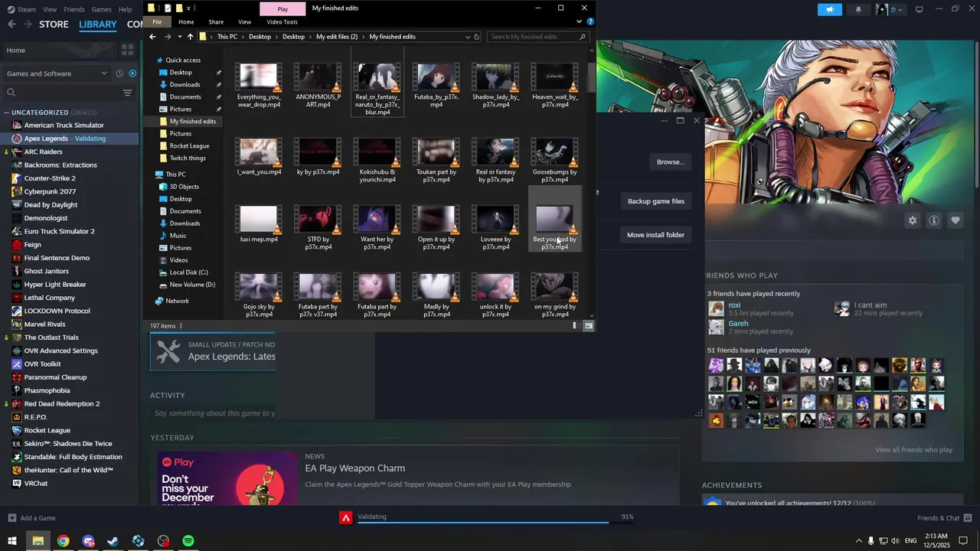Image resolution: width=980 pixels, height=551 pixels.
Task: Click taskbar volume speaker icon
Action: 896,541
